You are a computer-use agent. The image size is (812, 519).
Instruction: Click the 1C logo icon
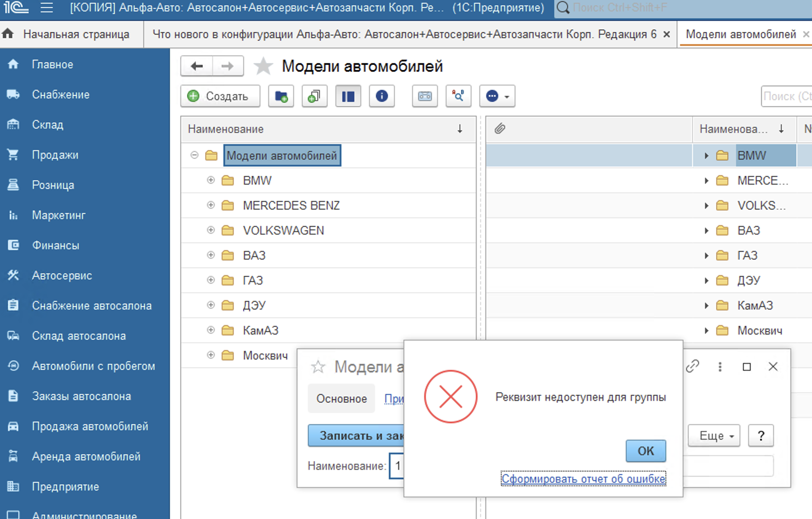pos(16,8)
